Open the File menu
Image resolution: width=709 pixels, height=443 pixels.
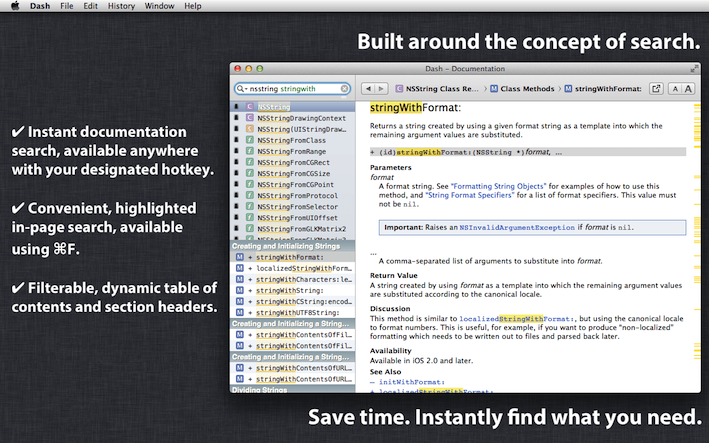(x=67, y=6)
